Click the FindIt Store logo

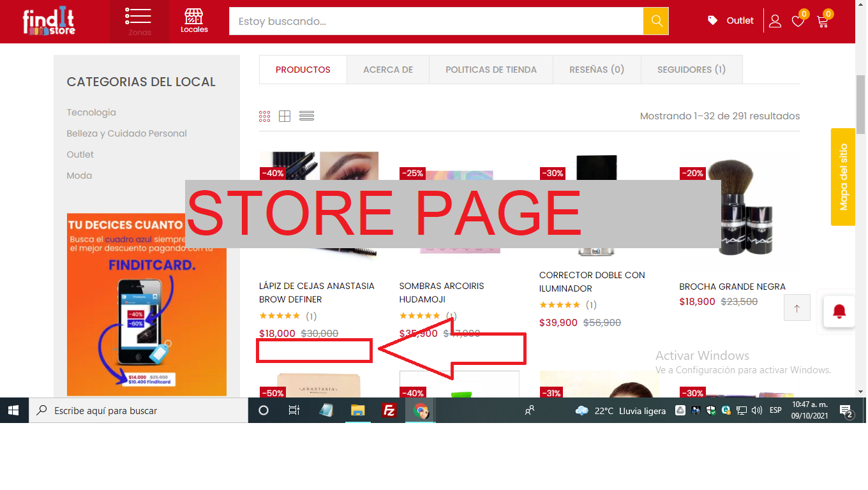click(49, 21)
